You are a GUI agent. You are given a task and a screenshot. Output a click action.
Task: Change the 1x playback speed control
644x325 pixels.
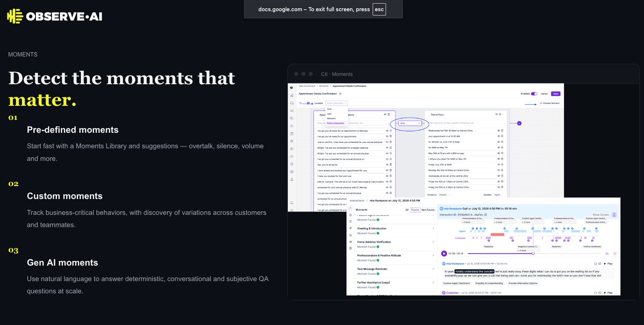(x=607, y=254)
